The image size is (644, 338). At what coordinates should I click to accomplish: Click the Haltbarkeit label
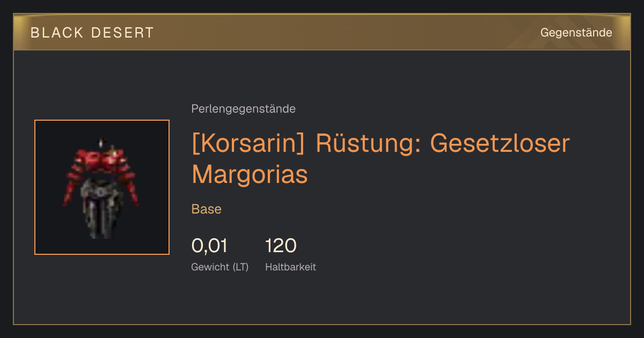290,267
